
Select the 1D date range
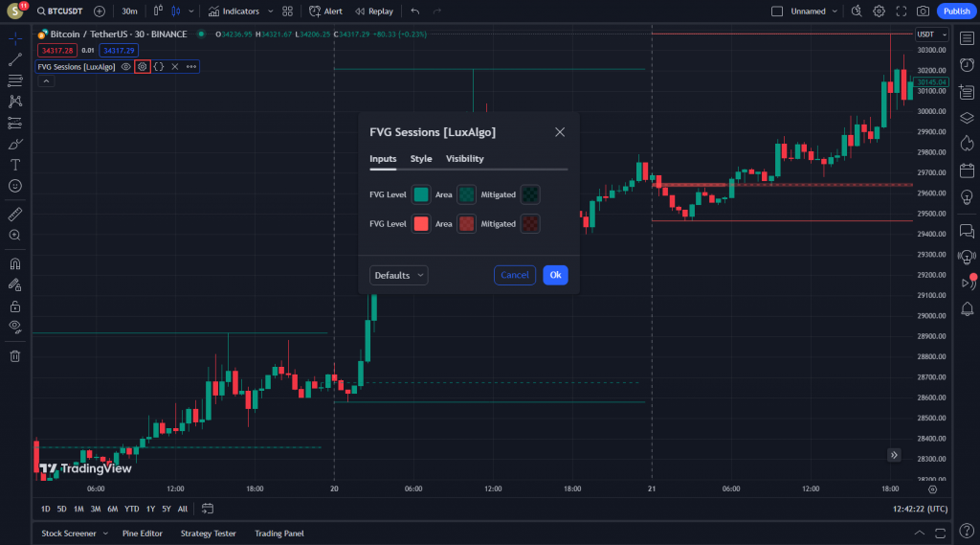tap(46, 510)
